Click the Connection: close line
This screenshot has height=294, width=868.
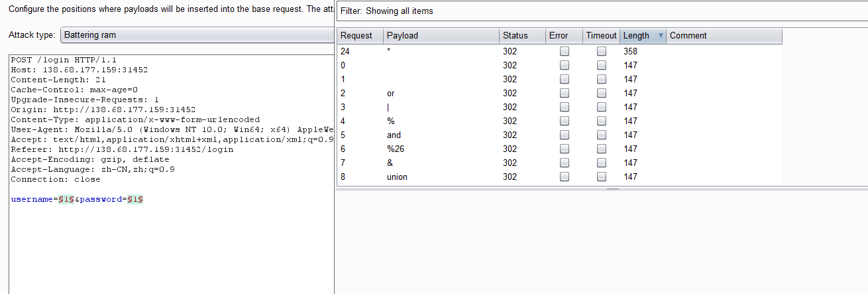coord(56,179)
